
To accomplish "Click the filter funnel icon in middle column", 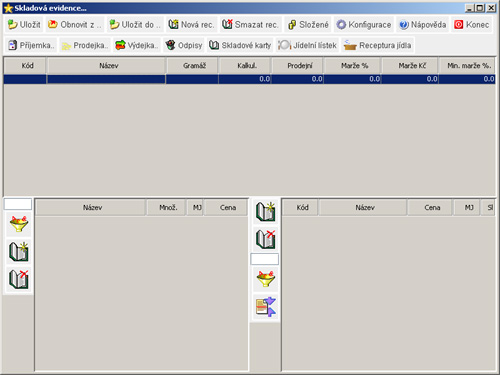I will point(265,279).
